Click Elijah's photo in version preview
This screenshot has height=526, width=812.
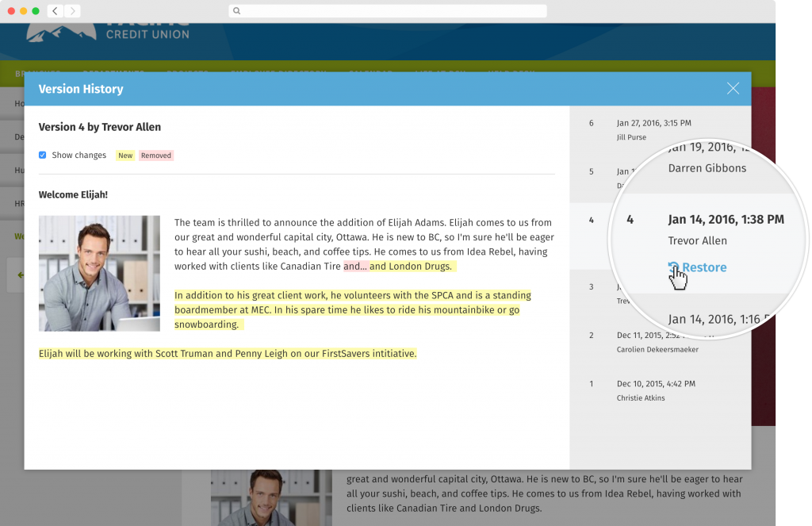[99, 273]
